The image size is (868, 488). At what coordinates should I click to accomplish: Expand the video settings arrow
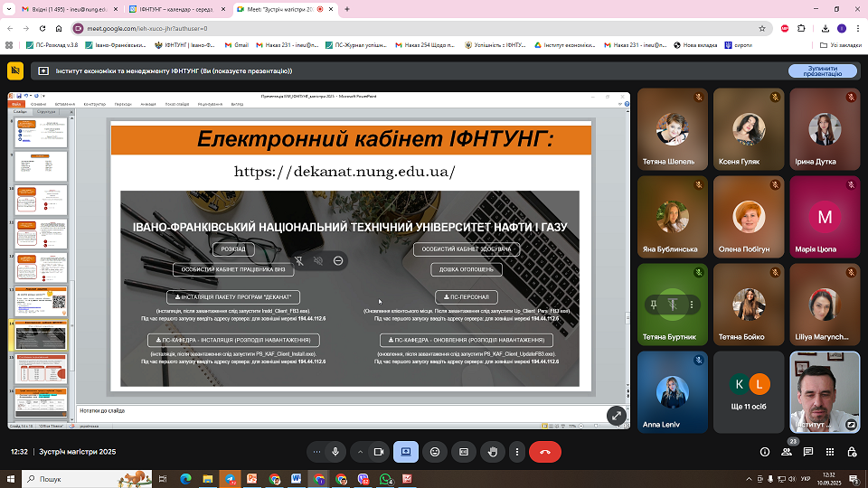360,451
